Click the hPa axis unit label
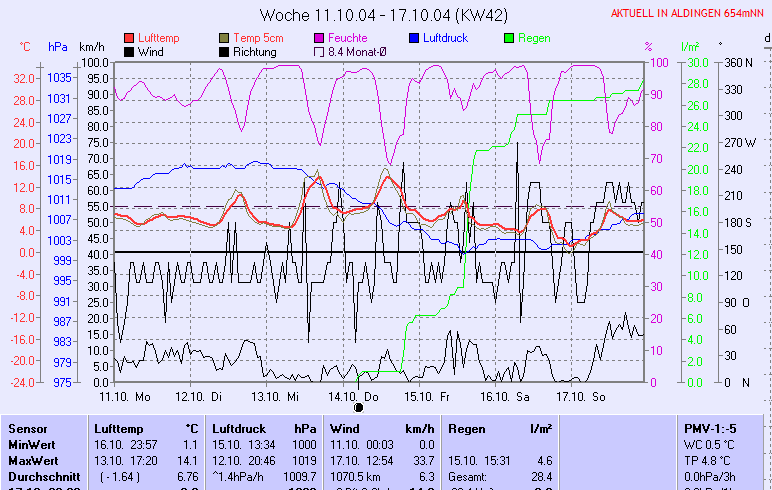The image size is (772, 490). coord(58,47)
